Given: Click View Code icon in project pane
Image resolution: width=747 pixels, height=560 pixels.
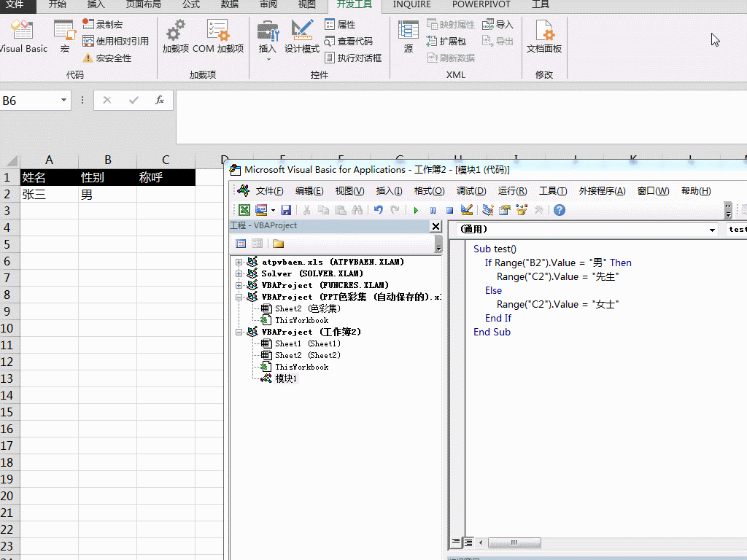Looking at the screenshot, I should [241, 244].
